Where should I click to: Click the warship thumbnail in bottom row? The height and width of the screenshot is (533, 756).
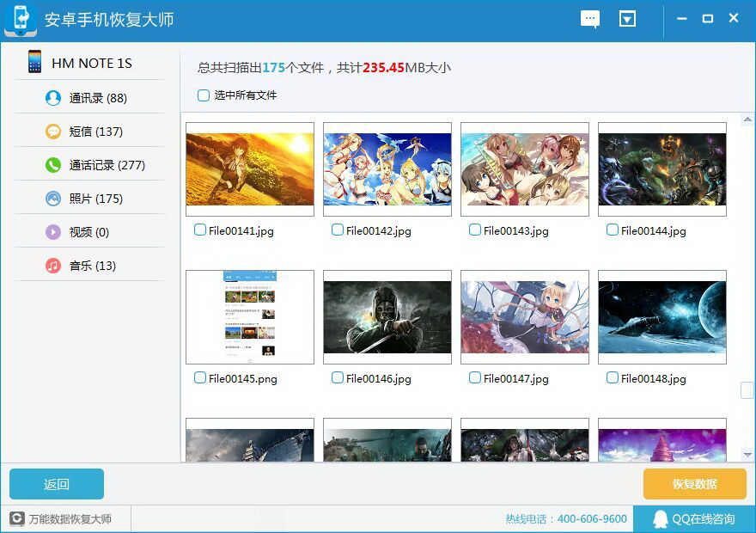click(x=250, y=440)
